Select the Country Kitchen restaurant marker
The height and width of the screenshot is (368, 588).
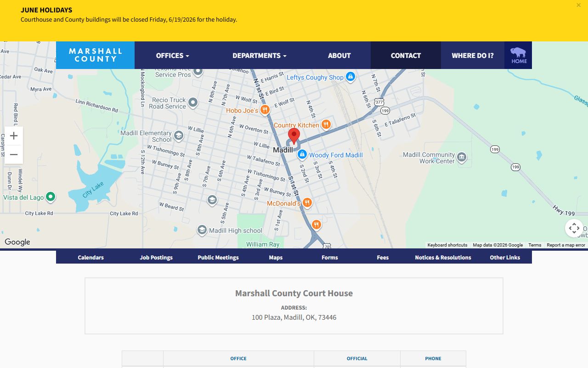(326, 124)
